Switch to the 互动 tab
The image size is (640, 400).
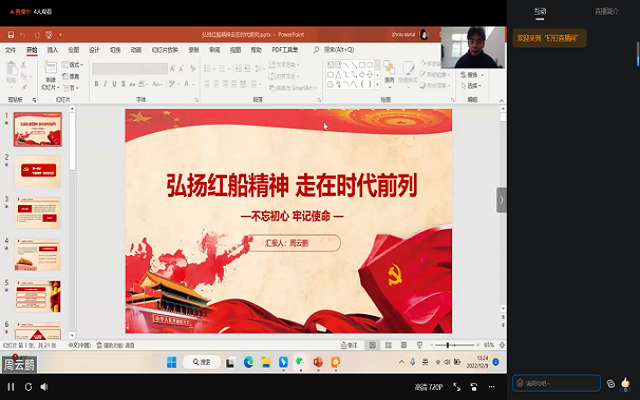click(540, 11)
